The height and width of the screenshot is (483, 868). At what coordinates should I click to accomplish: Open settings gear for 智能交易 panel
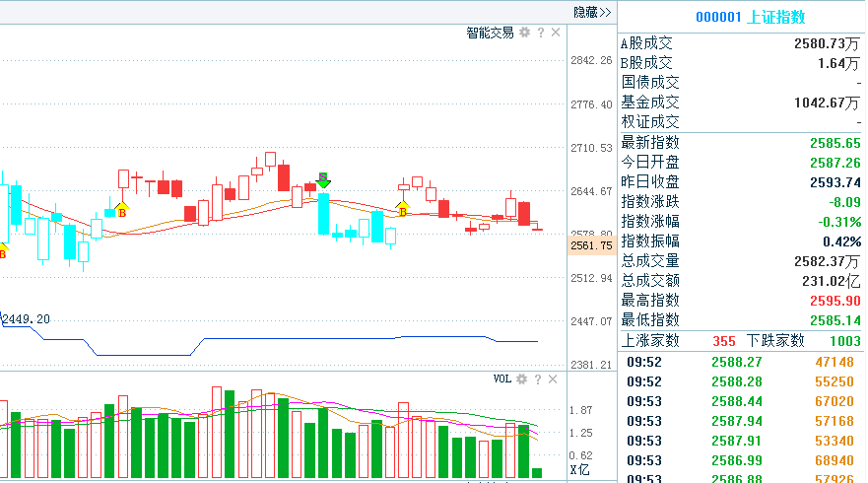click(524, 33)
